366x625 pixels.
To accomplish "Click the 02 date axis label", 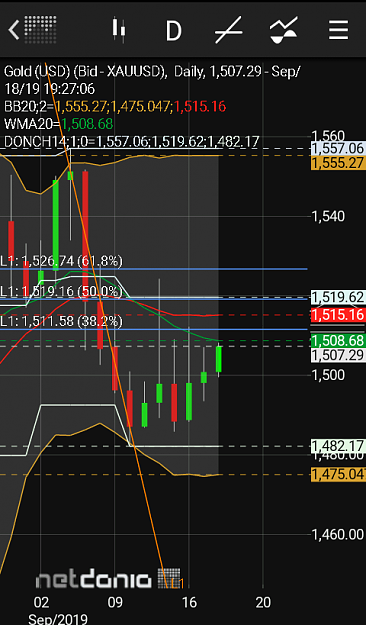I will point(41,602).
